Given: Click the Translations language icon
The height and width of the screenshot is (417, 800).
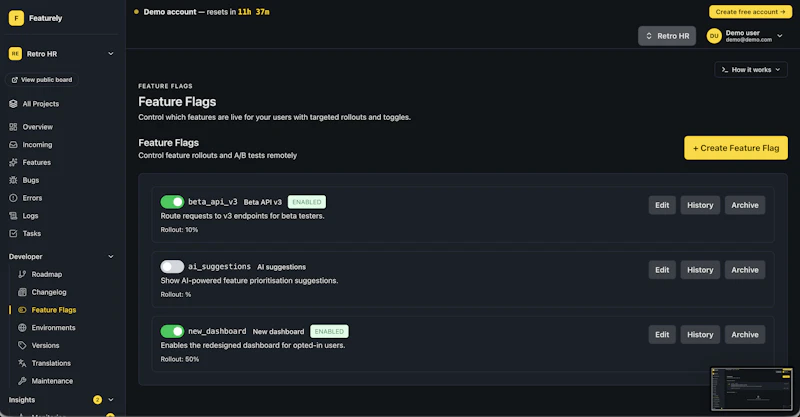Looking at the screenshot, I should [x=22, y=363].
